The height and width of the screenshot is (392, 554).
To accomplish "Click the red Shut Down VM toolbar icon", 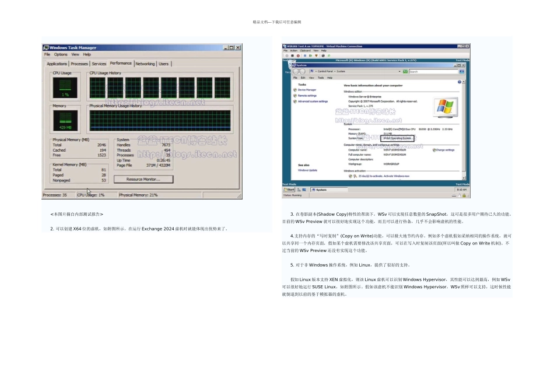I will click(298, 55).
